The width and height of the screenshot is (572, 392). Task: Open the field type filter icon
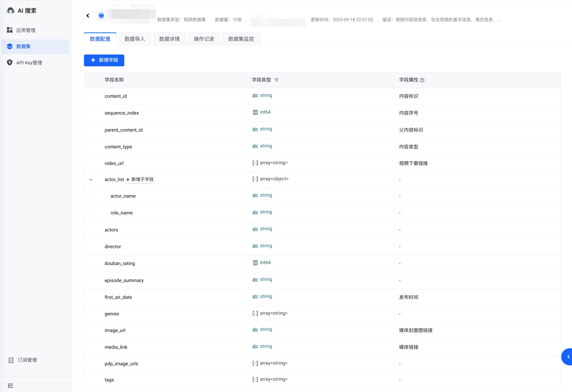(276, 80)
